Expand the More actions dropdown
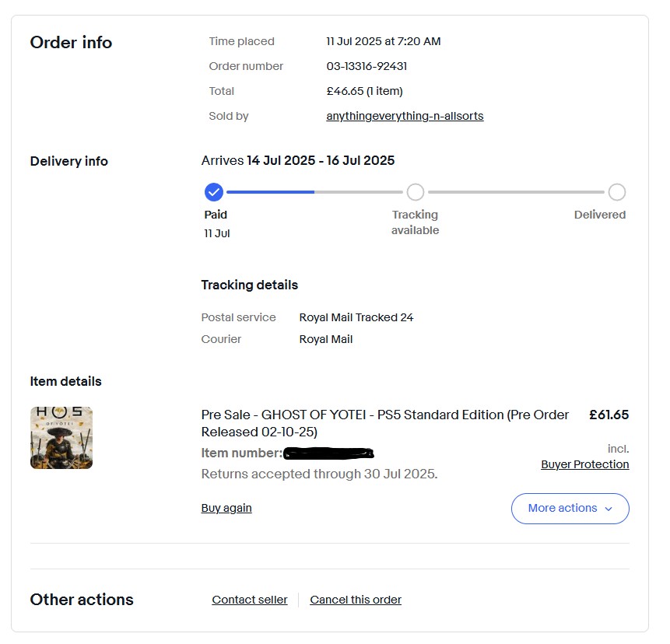This screenshot has height=644, width=670. click(x=570, y=509)
